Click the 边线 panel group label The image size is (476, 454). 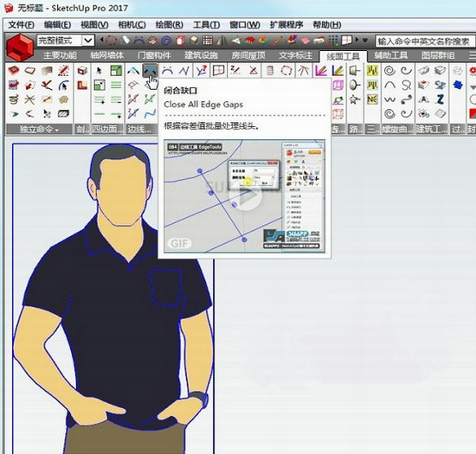point(139,129)
